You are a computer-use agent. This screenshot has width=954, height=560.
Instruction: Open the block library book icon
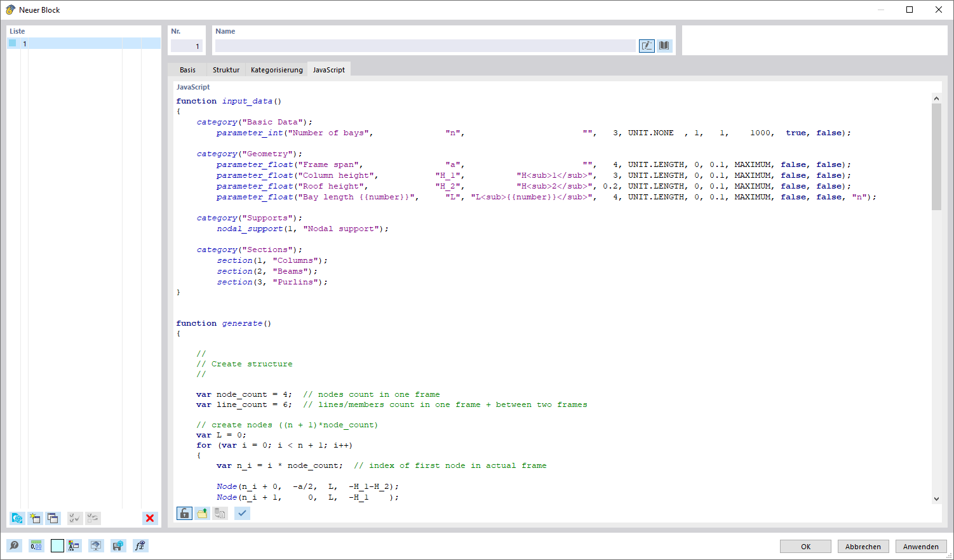(x=664, y=45)
